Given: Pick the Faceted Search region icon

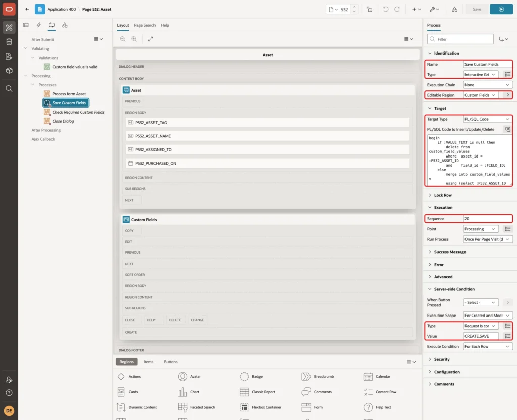Looking at the screenshot, I should pyautogui.click(x=183, y=407).
